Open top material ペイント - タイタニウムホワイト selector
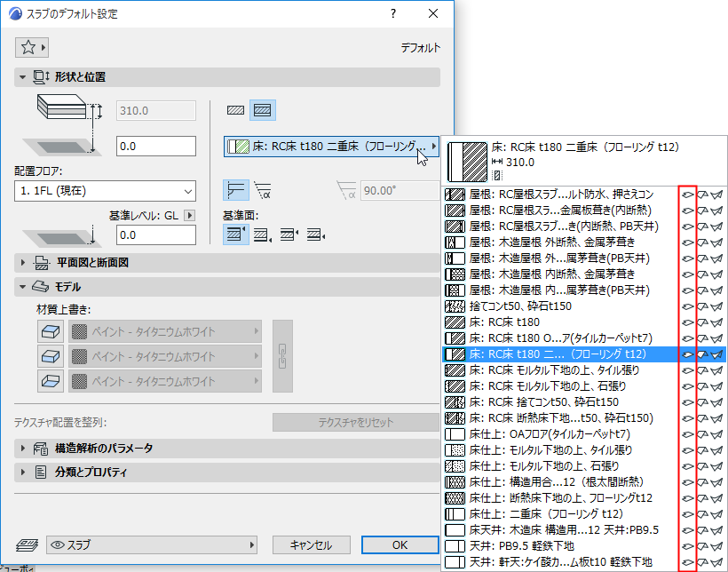Image resolution: width=728 pixels, height=572 pixels. click(165, 332)
